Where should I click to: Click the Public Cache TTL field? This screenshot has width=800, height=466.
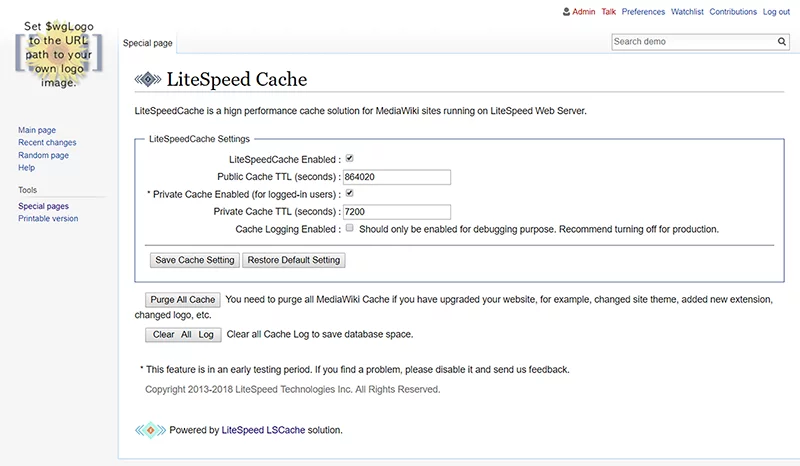pyautogui.click(x=397, y=177)
